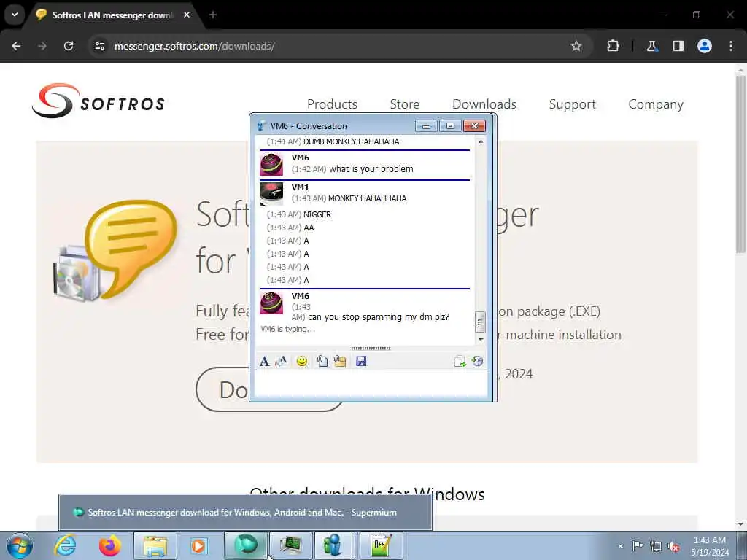Open the emoticon smiley picker

tap(301, 362)
